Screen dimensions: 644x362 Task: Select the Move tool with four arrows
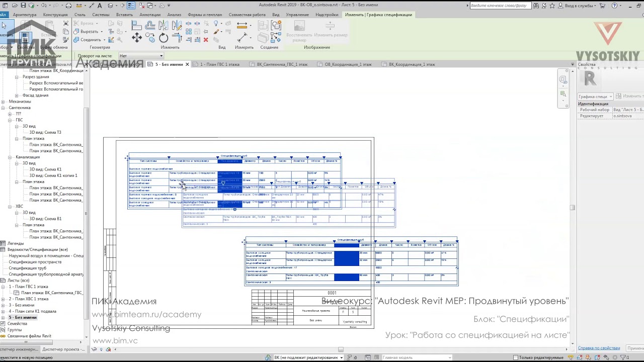136,38
